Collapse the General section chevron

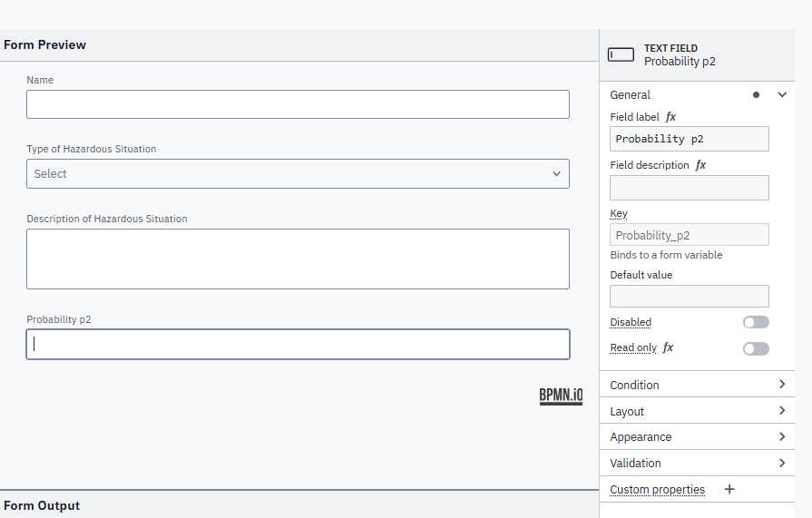pyautogui.click(x=782, y=94)
